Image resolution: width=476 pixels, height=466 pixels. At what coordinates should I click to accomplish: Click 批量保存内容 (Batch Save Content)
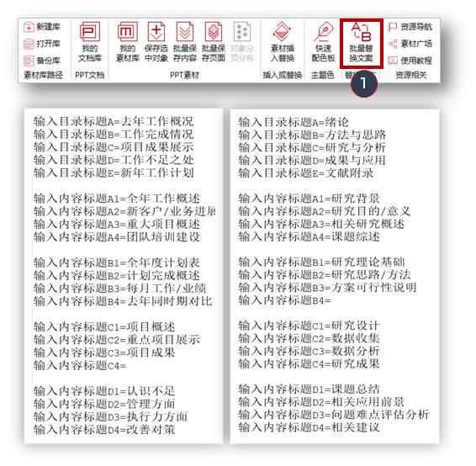(x=185, y=41)
